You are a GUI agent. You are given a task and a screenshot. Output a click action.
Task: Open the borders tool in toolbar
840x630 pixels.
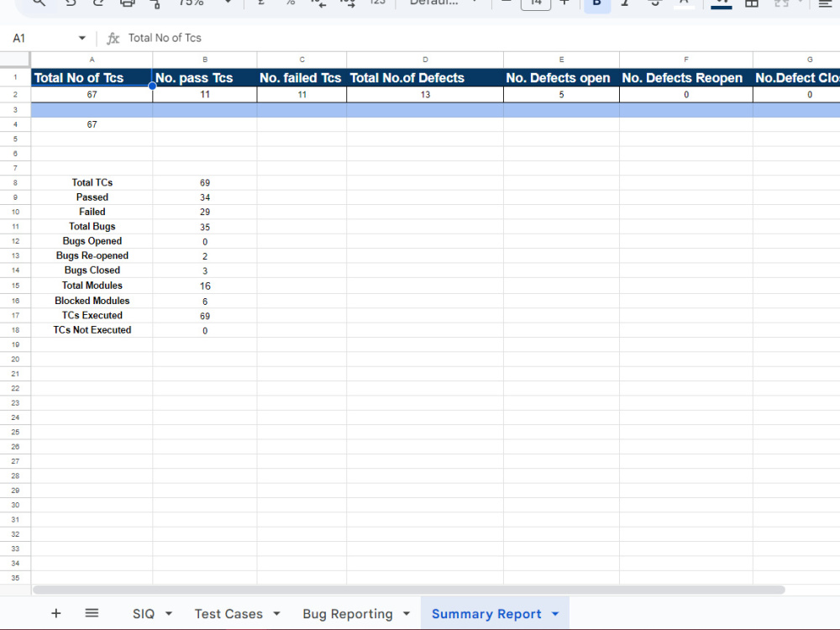(752, 3)
